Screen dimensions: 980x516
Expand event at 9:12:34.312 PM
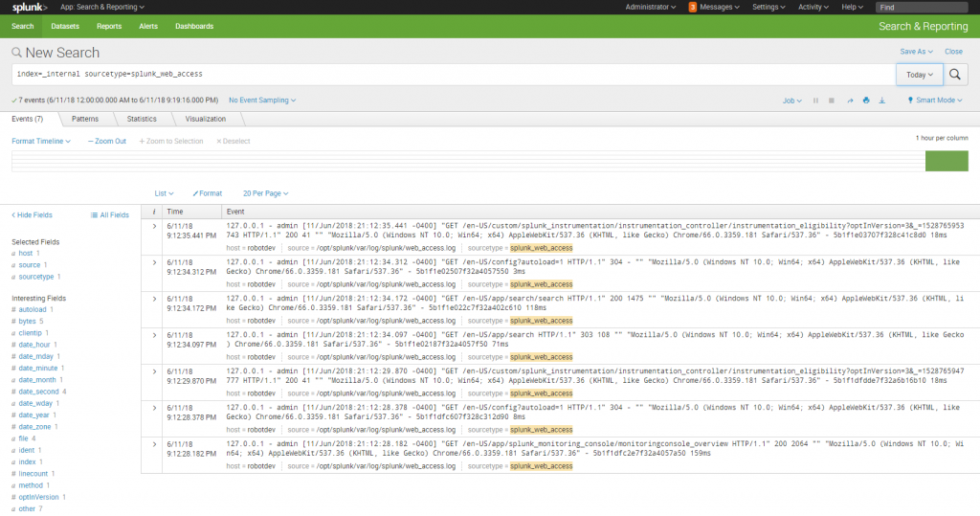[154, 262]
